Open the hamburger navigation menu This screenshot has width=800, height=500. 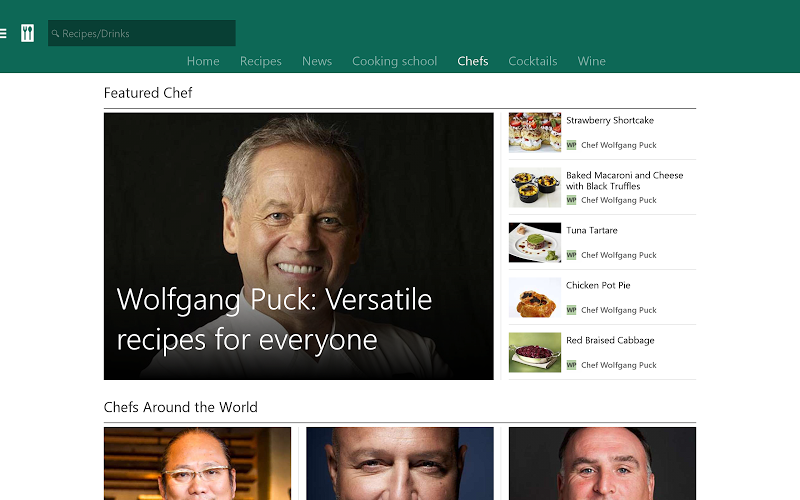pyautogui.click(x=3, y=33)
